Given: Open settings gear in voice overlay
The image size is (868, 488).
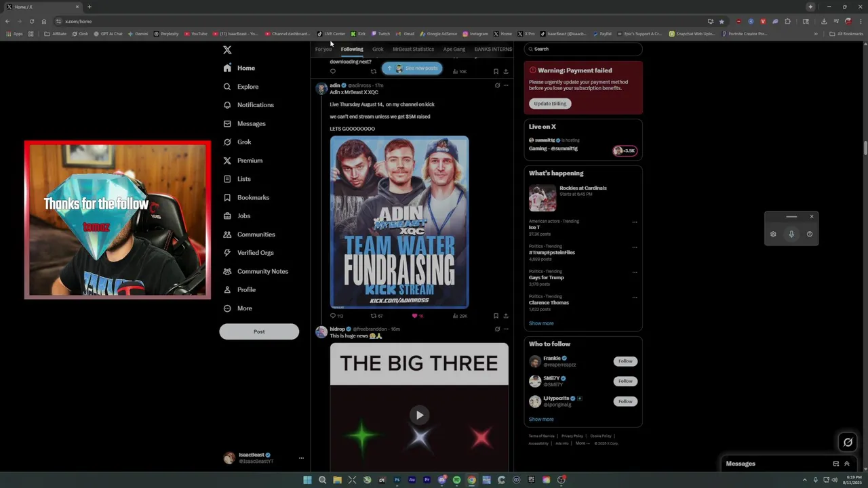Looking at the screenshot, I should click(773, 234).
